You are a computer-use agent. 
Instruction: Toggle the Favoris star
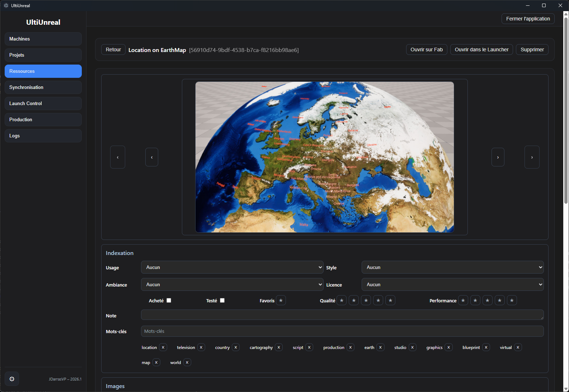[281, 301]
